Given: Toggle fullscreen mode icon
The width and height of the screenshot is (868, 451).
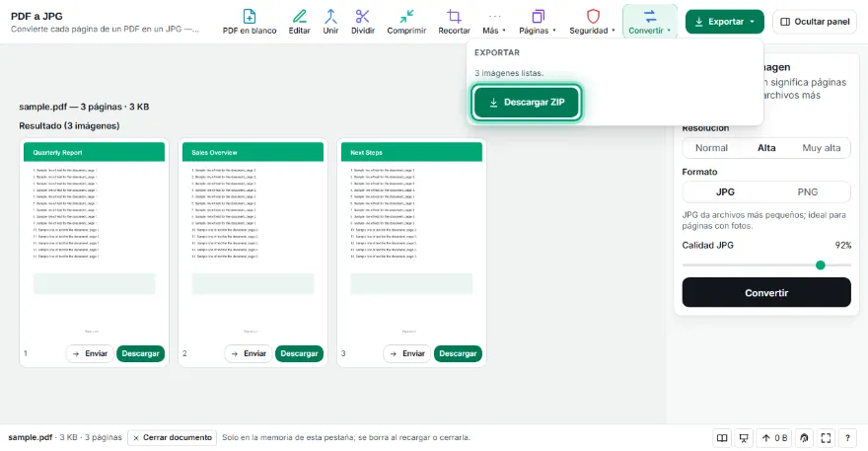Looking at the screenshot, I should (x=826, y=438).
